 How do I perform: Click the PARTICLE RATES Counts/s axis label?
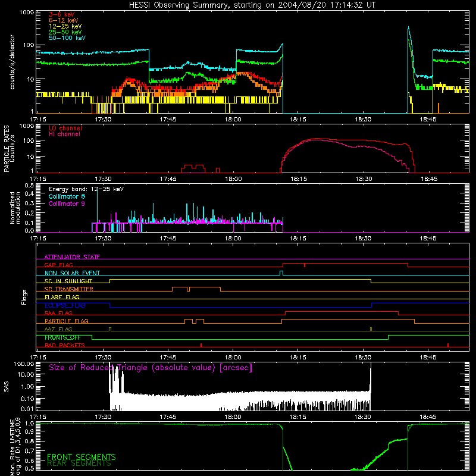click(9, 149)
